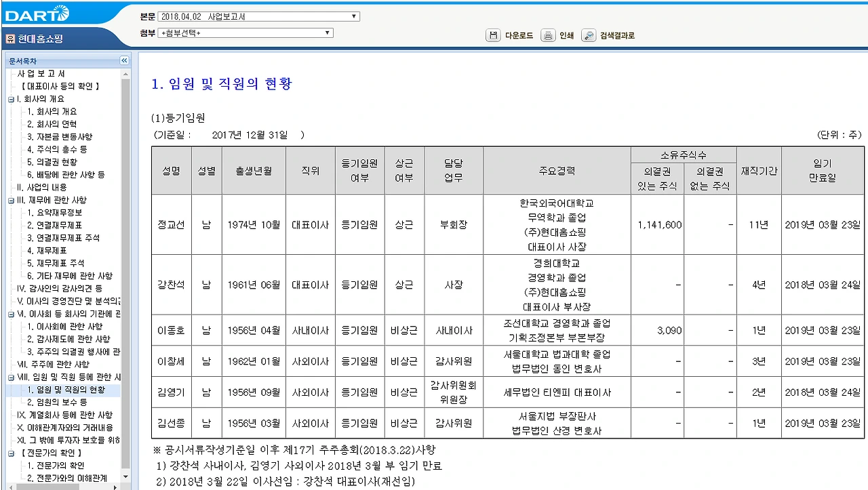Open 2. 연결재무제표
This screenshot has width=868, height=490.
click(55, 225)
